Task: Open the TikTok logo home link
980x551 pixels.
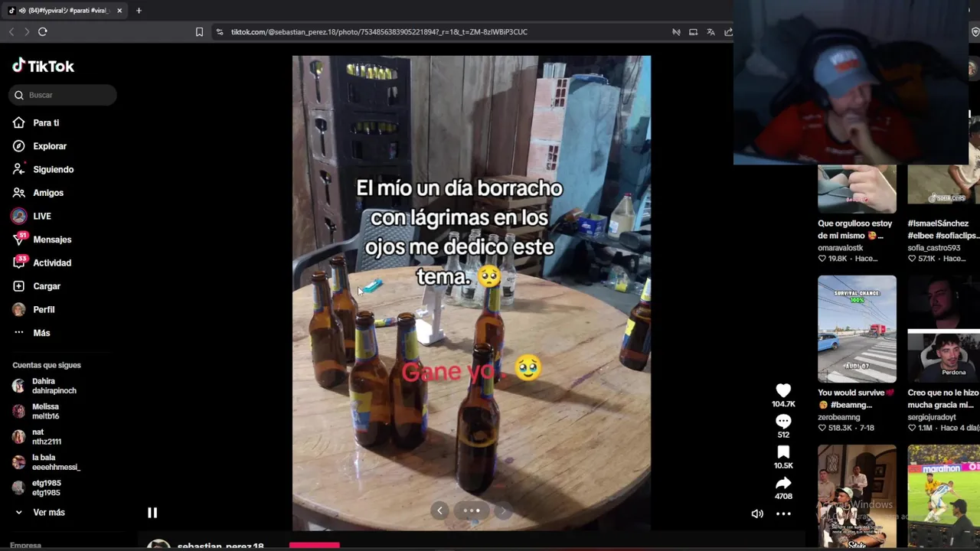Action: point(43,66)
